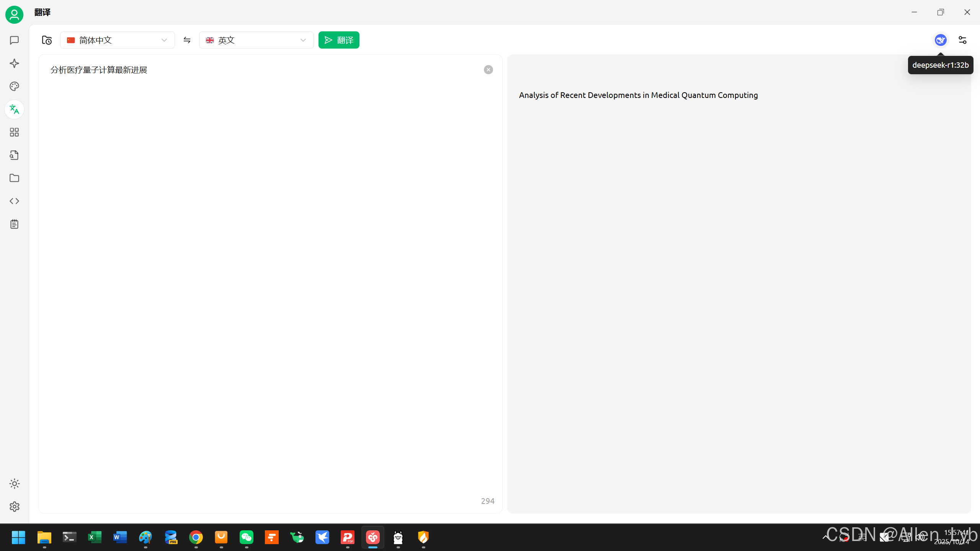The width and height of the screenshot is (980, 551).
Task: Expand the 英文 target language dropdown
Action: pyautogui.click(x=256, y=40)
